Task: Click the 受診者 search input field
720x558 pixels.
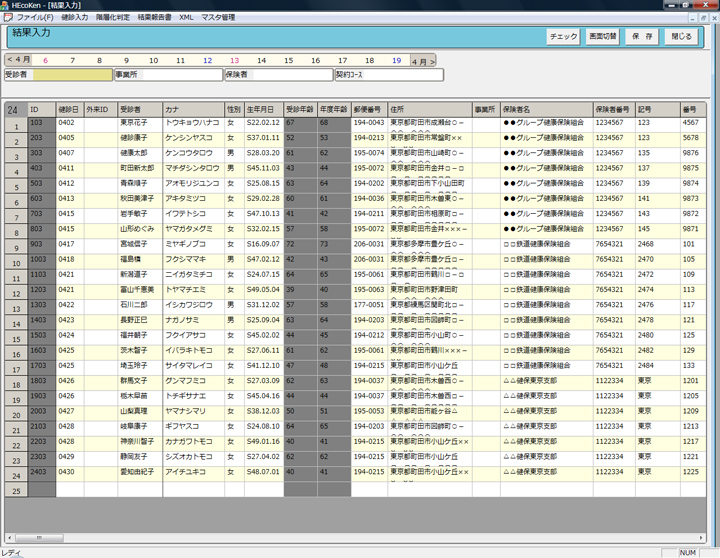Action: pos(72,75)
